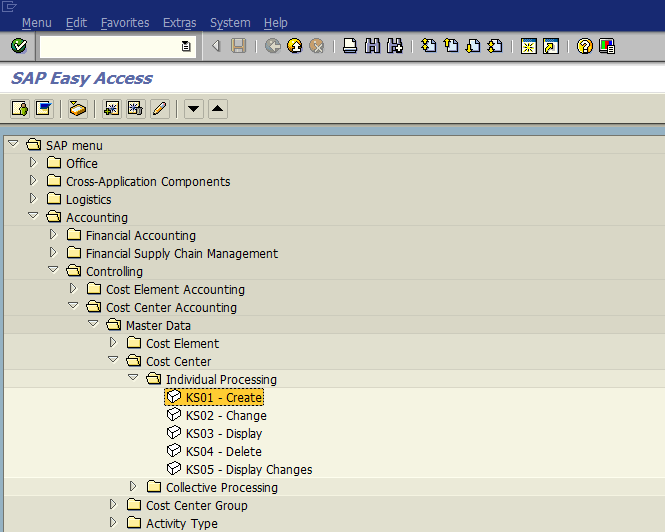Click the Find binoculars icon
This screenshot has width=665, height=532.
tap(372, 46)
